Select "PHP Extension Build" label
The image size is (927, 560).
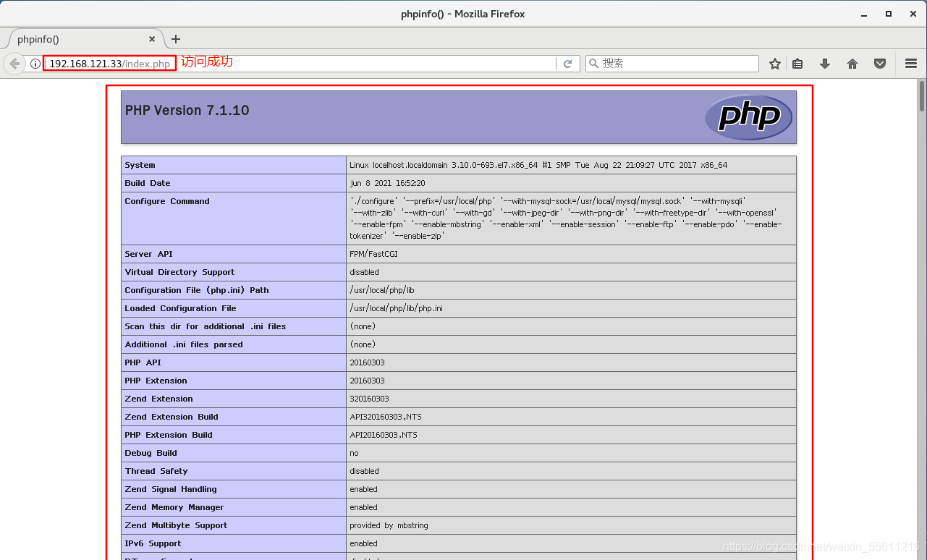point(169,435)
